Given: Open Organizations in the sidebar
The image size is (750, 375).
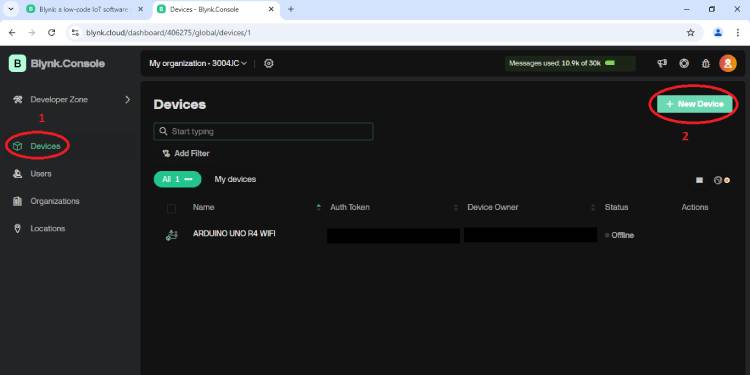Looking at the screenshot, I should pyautogui.click(x=55, y=201).
